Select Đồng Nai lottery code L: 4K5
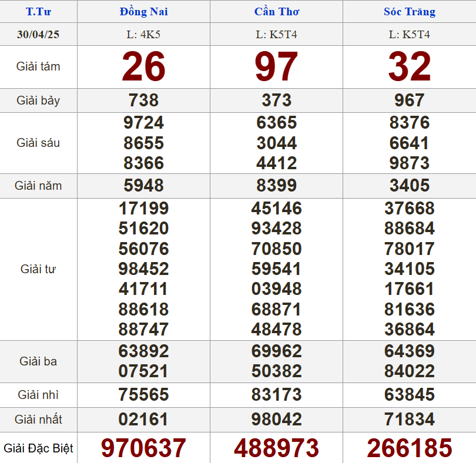This screenshot has width=476, height=463. [x=143, y=34]
